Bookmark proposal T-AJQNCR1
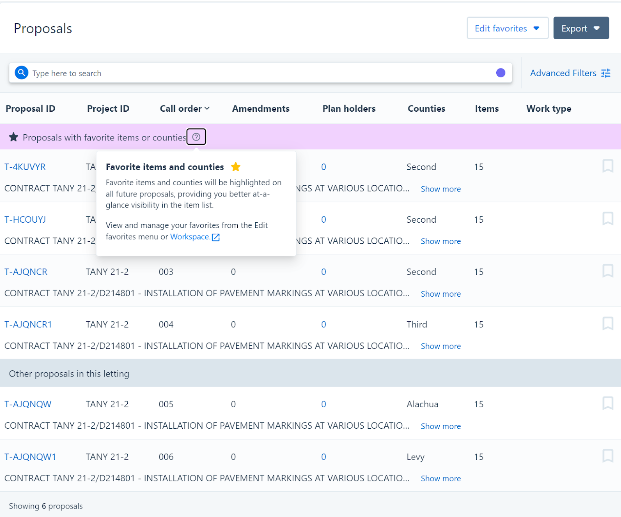 pyautogui.click(x=607, y=323)
